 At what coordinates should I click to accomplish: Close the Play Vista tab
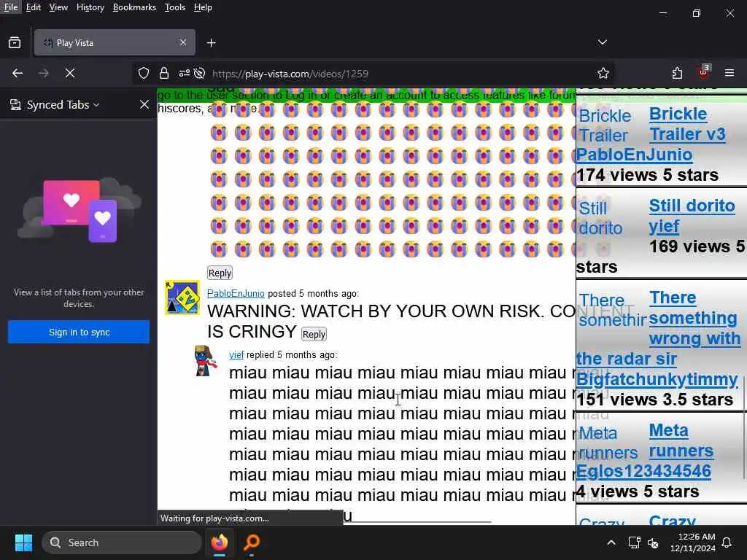pyautogui.click(x=183, y=43)
